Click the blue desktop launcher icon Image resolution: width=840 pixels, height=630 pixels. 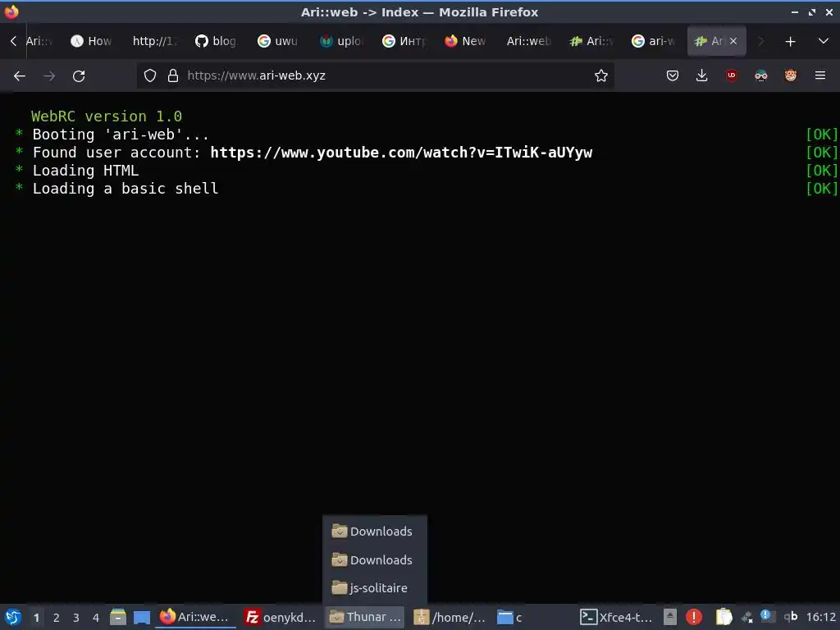click(x=141, y=618)
